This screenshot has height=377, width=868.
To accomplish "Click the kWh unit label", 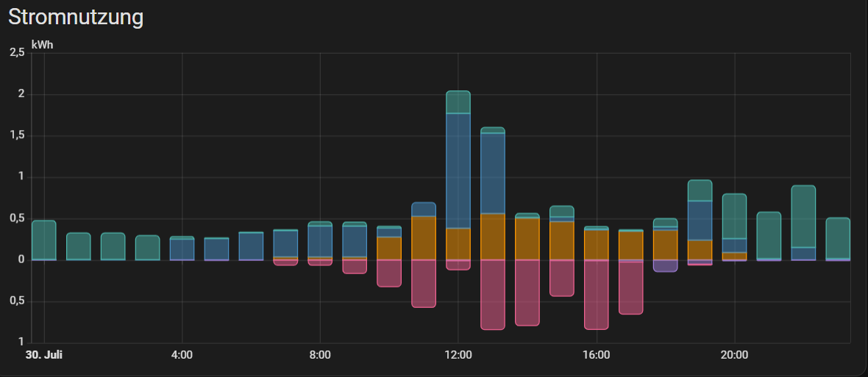I will pyautogui.click(x=43, y=45).
